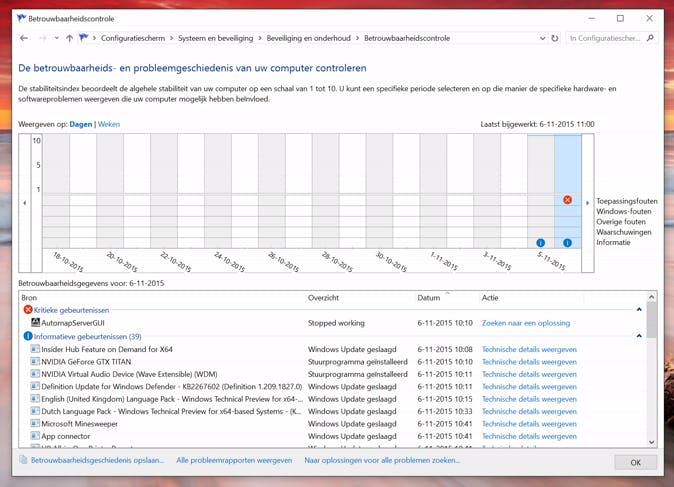Open Zoeken naar een oplossing link
The height and width of the screenshot is (487, 674).
[x=526, y=323]
